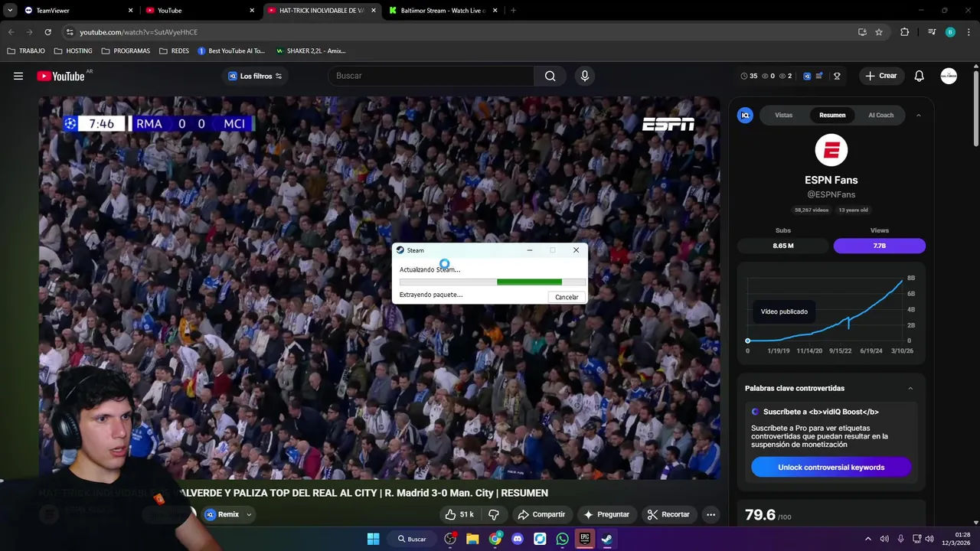980x551 pixels.
Task: Show hidden system tray icons
Action: (x=867, y=539)
